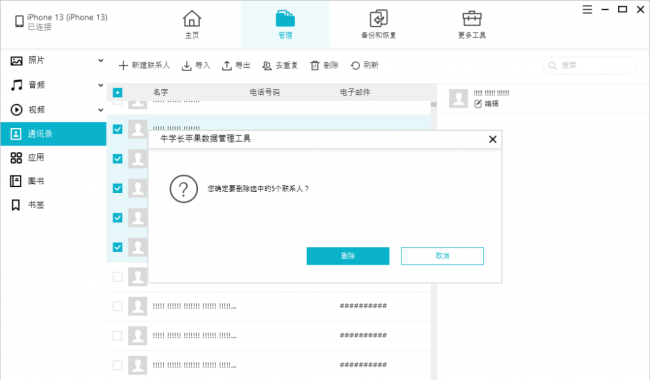
Task: Uncheck the second checked contact checkbox
Action: coord(118,159)
